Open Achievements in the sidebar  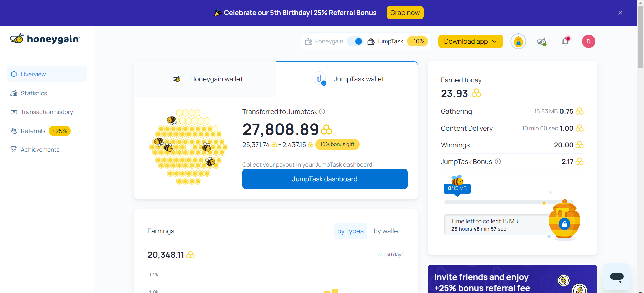tap(40, 150)
